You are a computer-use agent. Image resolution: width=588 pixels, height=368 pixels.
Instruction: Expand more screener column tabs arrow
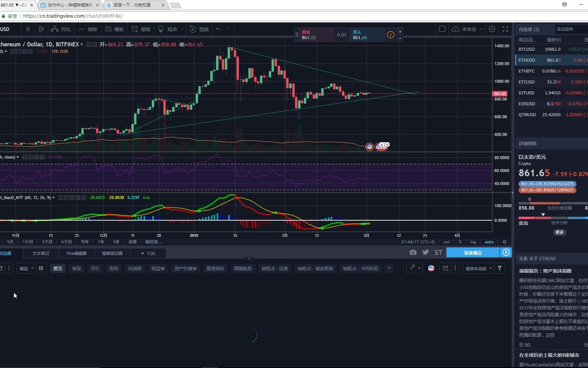click(x=389, y=269)
